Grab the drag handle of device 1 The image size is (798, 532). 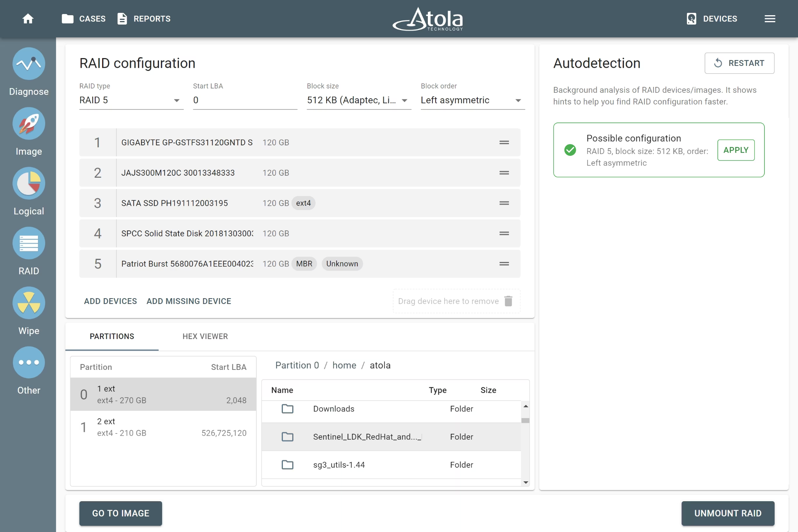(504, 143)
